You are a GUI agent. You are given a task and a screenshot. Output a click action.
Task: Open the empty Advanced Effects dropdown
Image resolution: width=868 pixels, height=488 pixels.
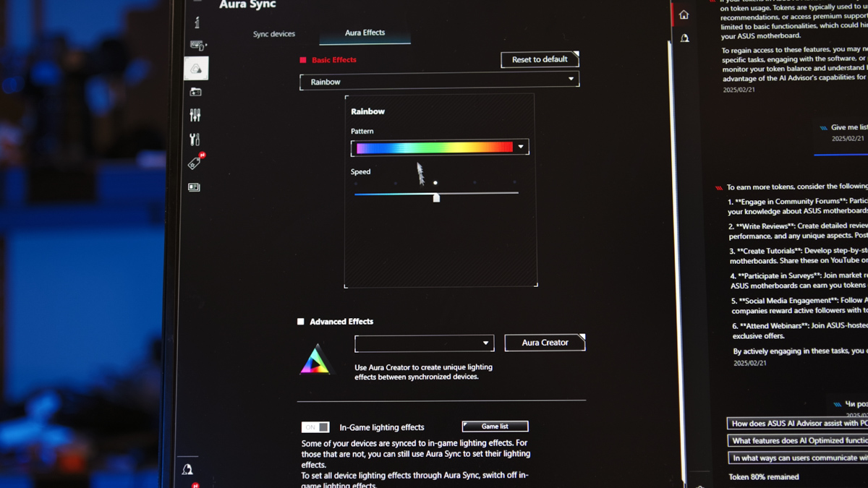[424, 343]
